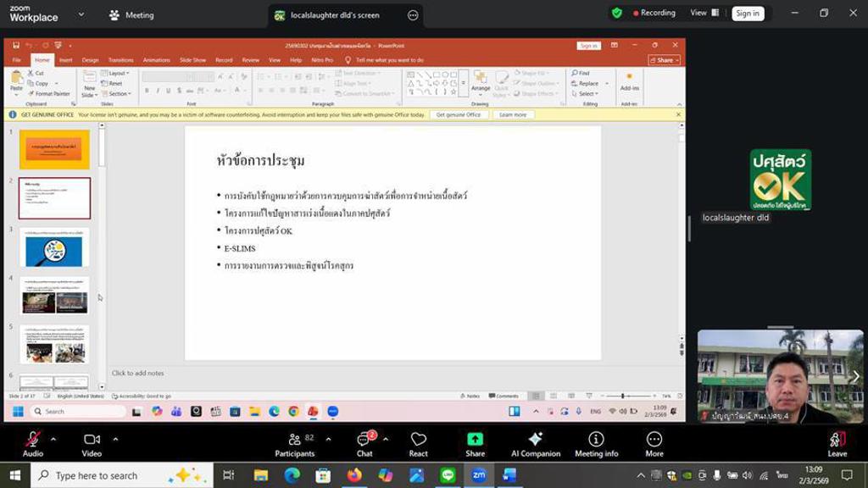Turn on the Video camera
Viewport: 868px width, 488px height.
point(92,440)
